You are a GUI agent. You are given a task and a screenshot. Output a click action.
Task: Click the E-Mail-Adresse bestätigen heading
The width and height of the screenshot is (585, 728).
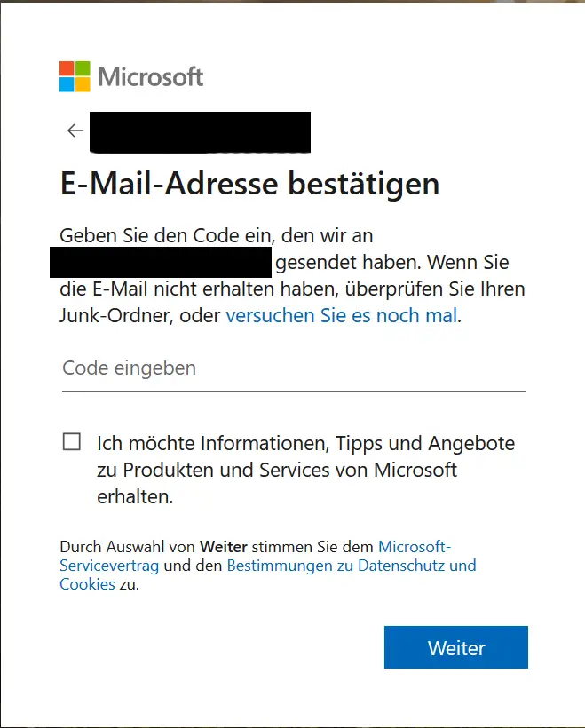pyautogui.click(x=249, y=184)
